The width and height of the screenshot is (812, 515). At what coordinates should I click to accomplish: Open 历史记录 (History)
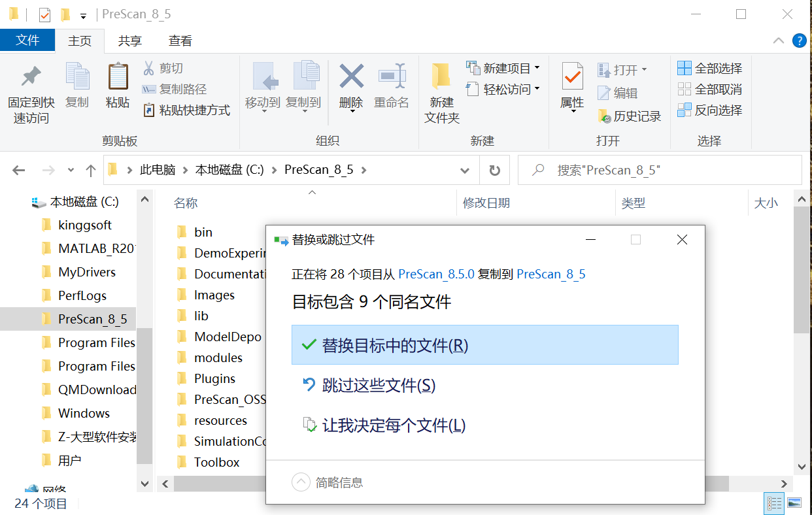tap(630, 116)
